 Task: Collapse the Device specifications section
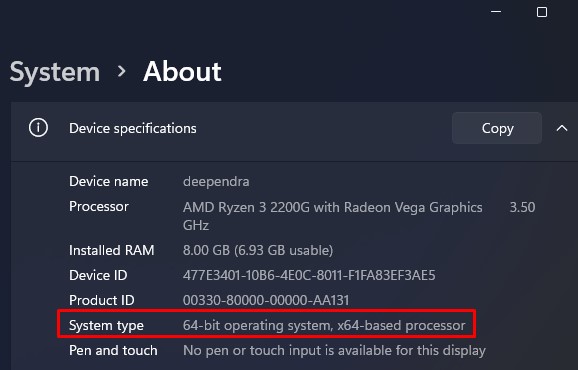[x=562, y=128]
